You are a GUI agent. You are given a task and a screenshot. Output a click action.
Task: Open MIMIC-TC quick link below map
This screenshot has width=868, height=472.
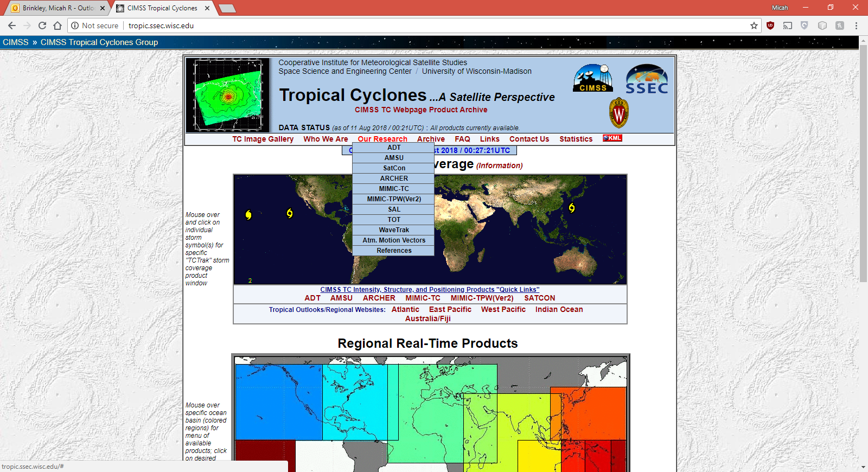(423, 298)
